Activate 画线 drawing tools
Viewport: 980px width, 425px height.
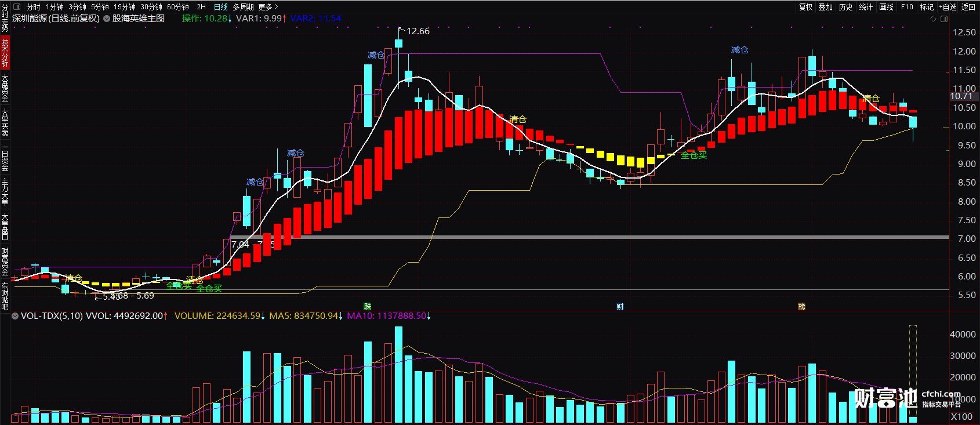(886, 7)
